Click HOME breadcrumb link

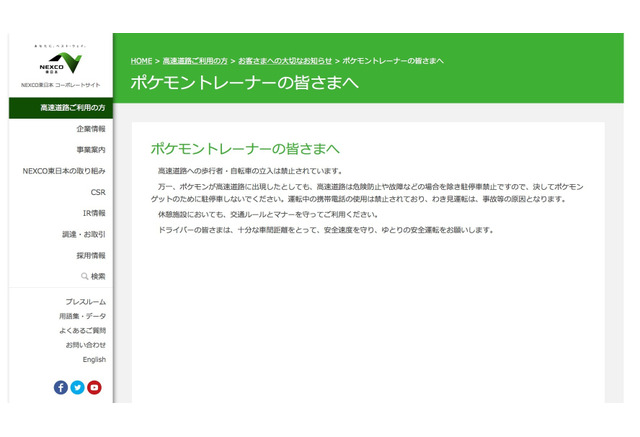coord(141,61)
